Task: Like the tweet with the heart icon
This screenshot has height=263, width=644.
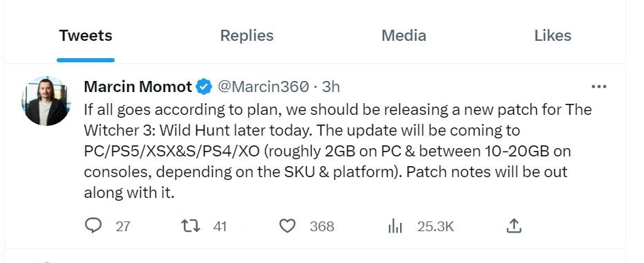Action: (x=287, y=226)
